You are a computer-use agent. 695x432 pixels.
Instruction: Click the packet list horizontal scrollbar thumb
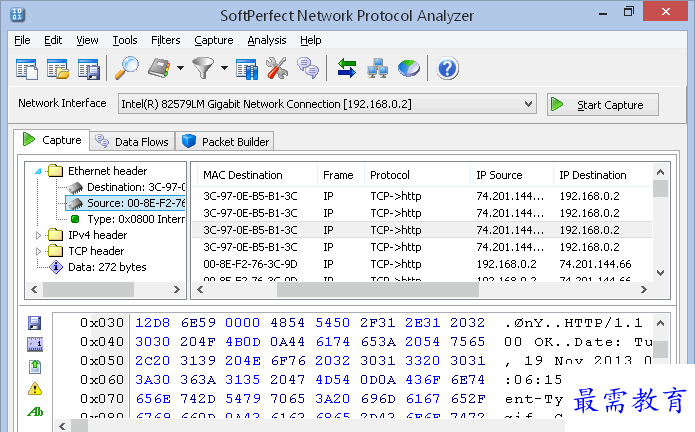coord(378,290)
